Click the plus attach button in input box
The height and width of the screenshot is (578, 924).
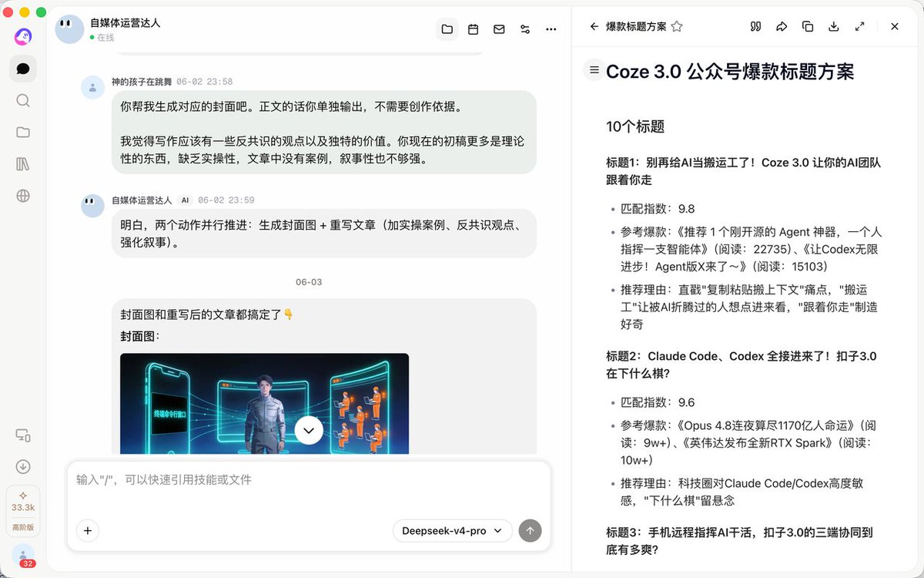pos(88,530)
